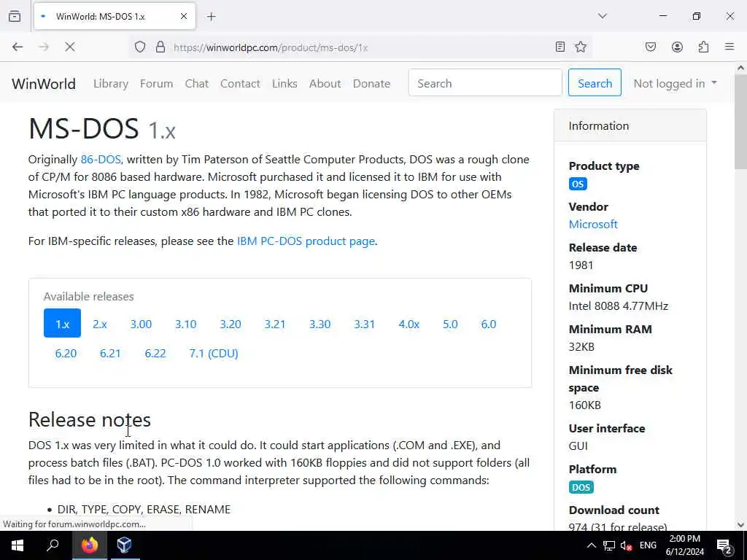This screenshot has width=747, height=560.
Task: Click the ENG language indicator
Action: (648, 545)
